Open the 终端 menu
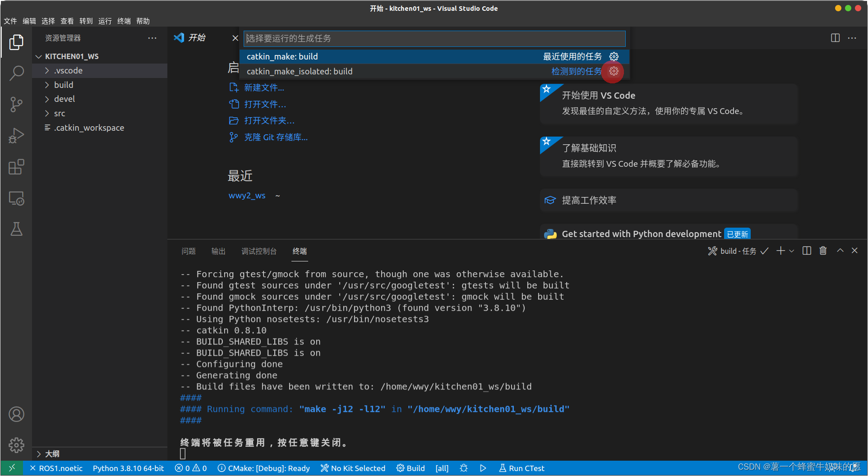The image size is (868, 476). (x=124, y=21)
